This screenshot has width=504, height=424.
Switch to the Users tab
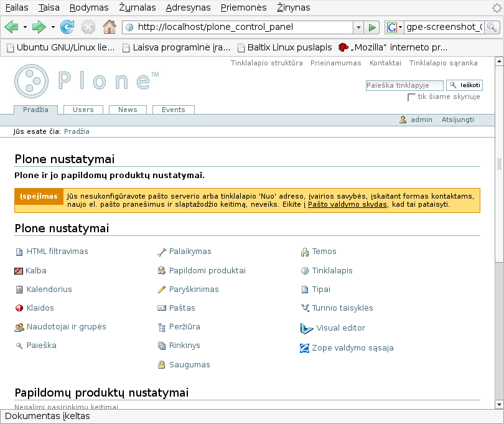83,110
